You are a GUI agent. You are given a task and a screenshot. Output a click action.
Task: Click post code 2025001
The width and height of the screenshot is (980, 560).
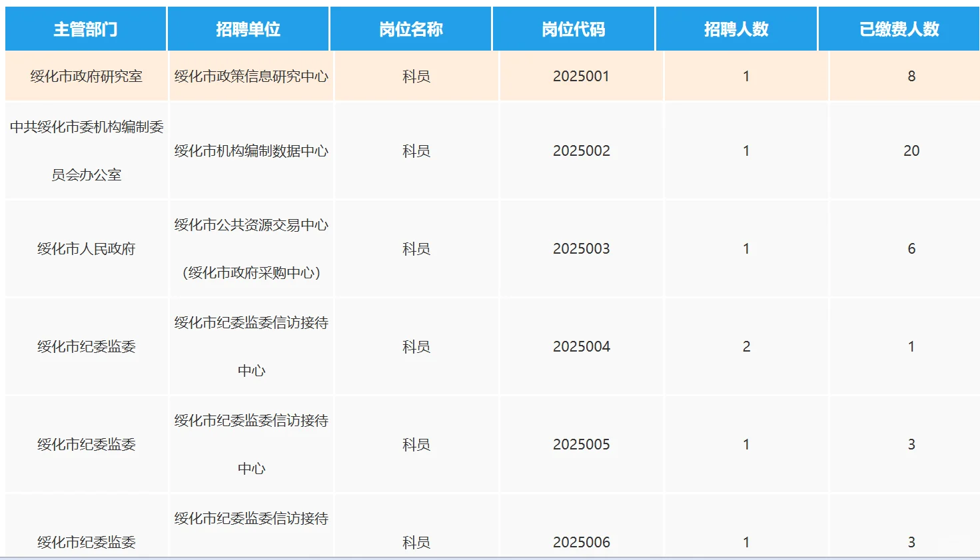[582, 77]
